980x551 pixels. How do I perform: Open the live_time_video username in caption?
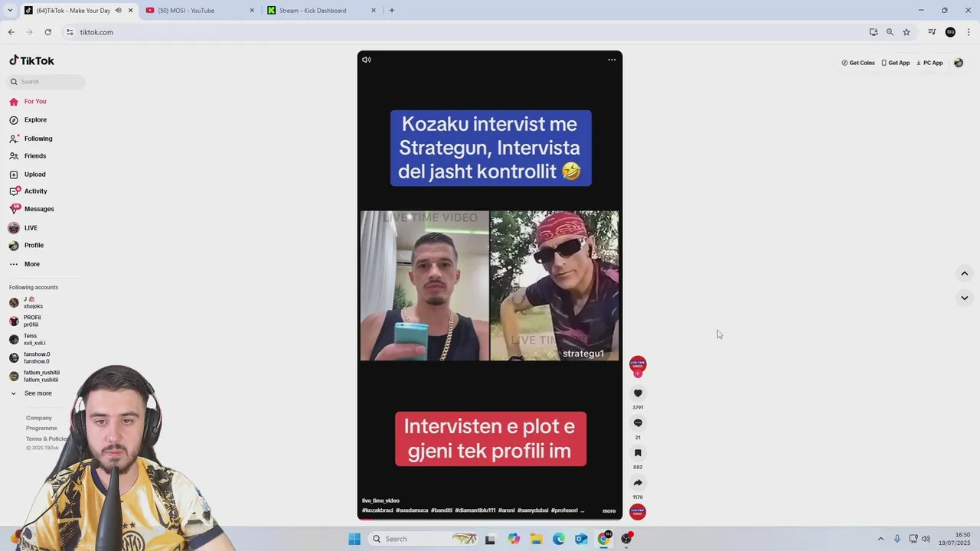coord(381,500)
